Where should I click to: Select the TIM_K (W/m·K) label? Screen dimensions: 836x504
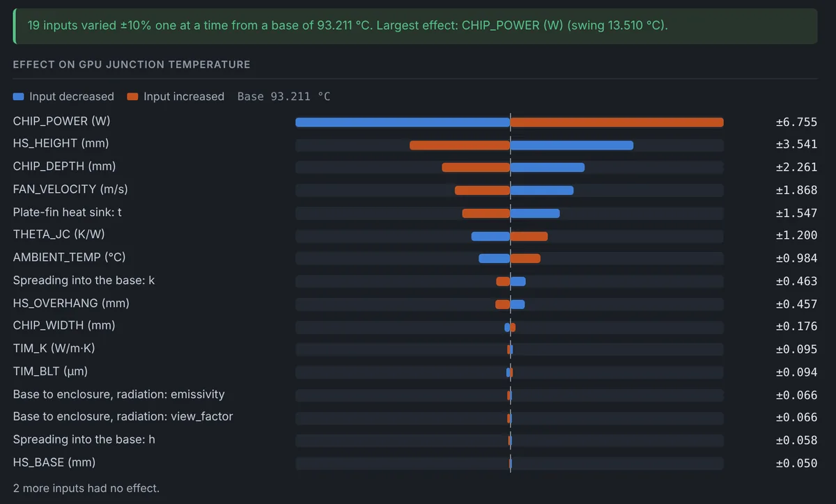(54, 349)
